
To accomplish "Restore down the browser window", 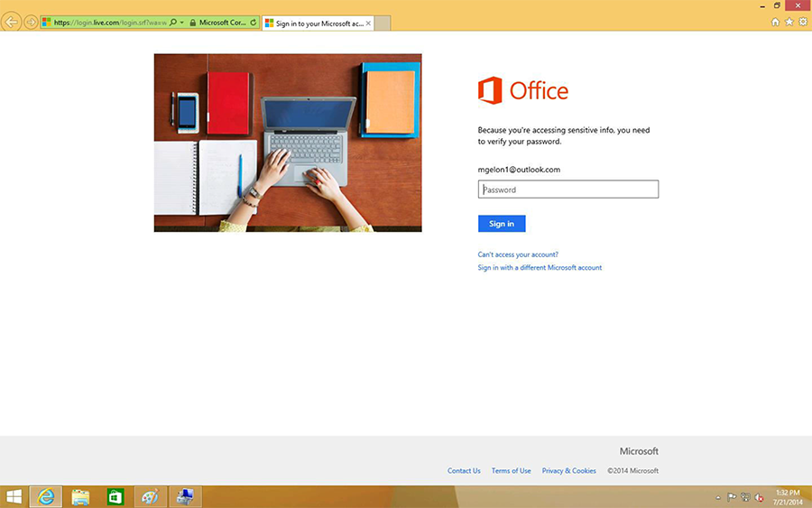I will [777, 5].
